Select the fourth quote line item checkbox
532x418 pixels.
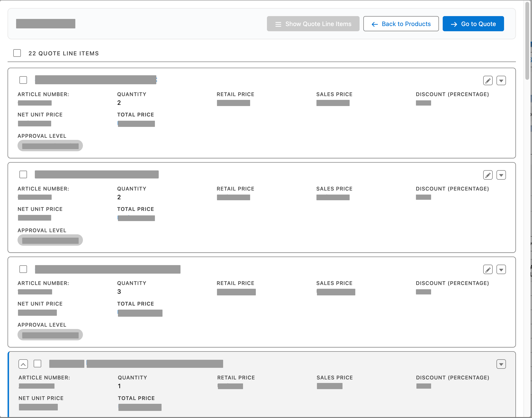(37, 364)
